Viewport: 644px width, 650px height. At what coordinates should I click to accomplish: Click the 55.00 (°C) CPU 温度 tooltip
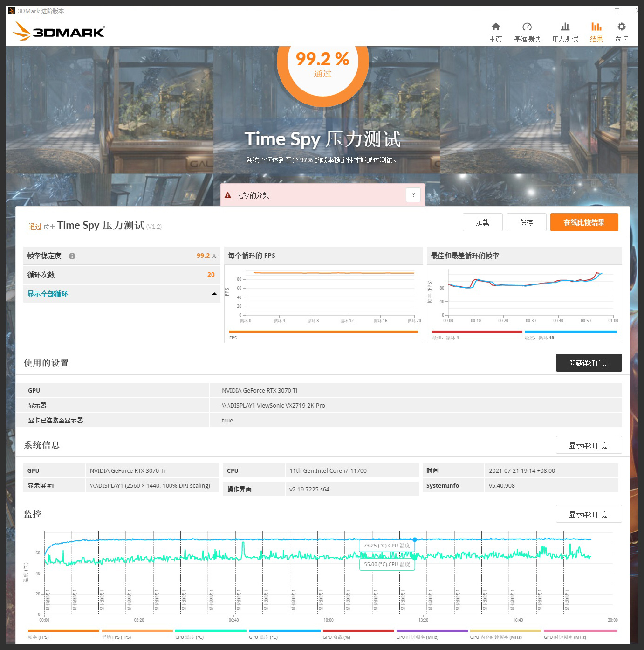[x=387, y=564]
